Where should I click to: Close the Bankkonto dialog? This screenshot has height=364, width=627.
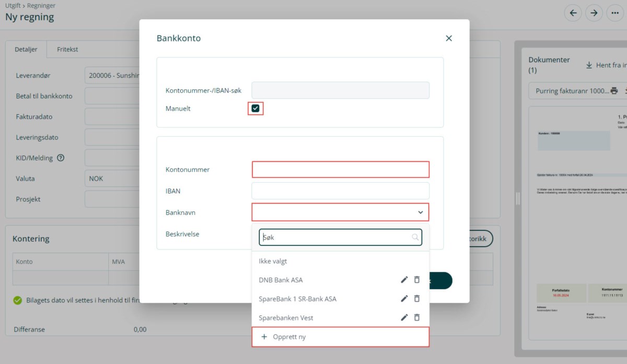(448, 38)
